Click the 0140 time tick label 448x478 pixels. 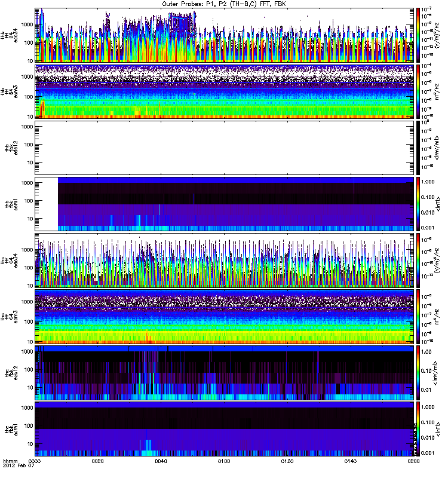pyautogui.click(x=351, y=461)
